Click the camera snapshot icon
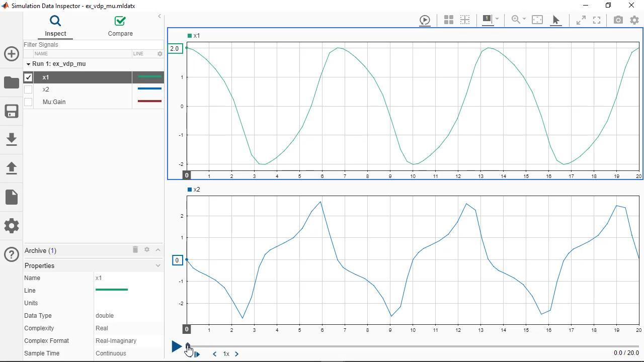644x362 pixels. point(618,20)
